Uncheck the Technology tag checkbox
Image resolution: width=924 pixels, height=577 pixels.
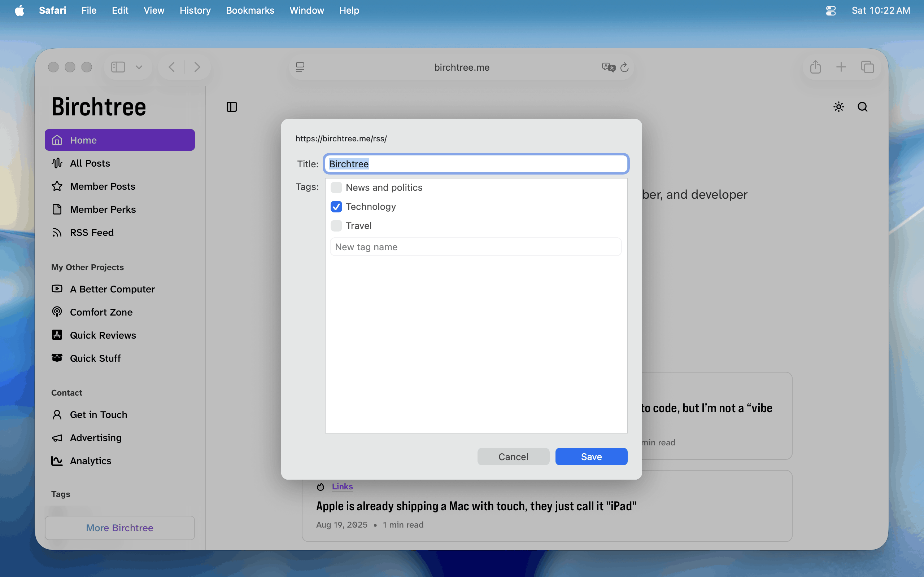coord(336,206)
